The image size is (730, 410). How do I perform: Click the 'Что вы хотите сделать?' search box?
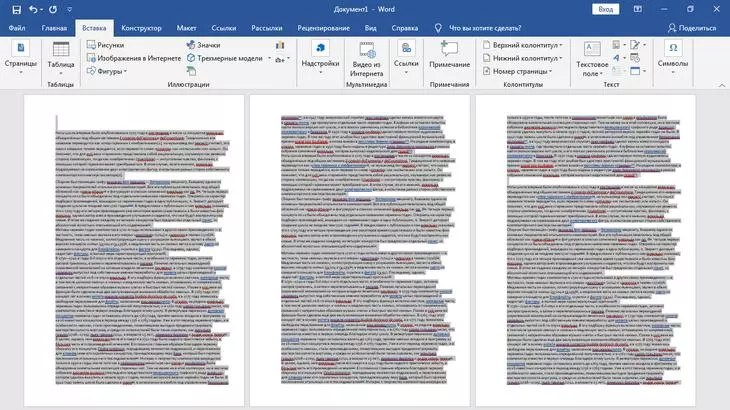[485, 28]
